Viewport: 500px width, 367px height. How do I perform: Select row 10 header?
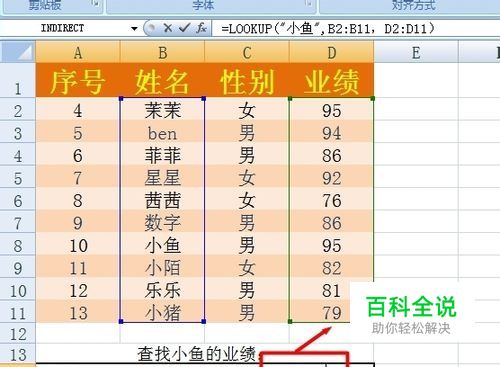click(x=18, y=289)
